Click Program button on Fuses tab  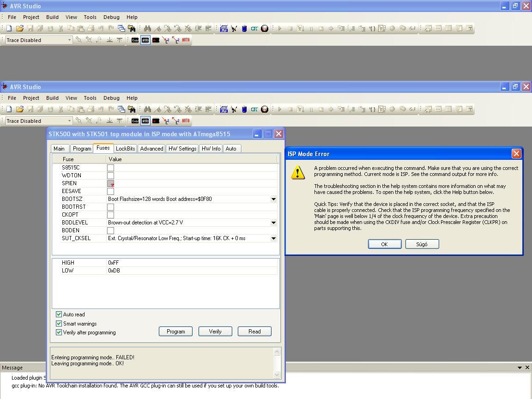click(176, 332)
